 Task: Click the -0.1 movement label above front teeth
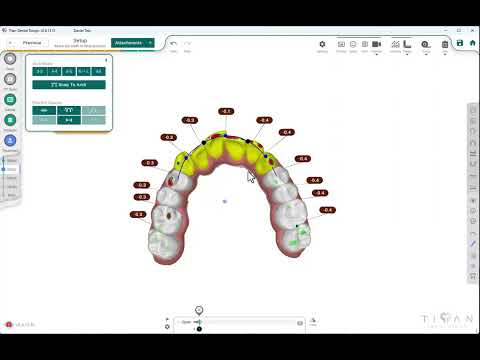(x=226, y=111)
